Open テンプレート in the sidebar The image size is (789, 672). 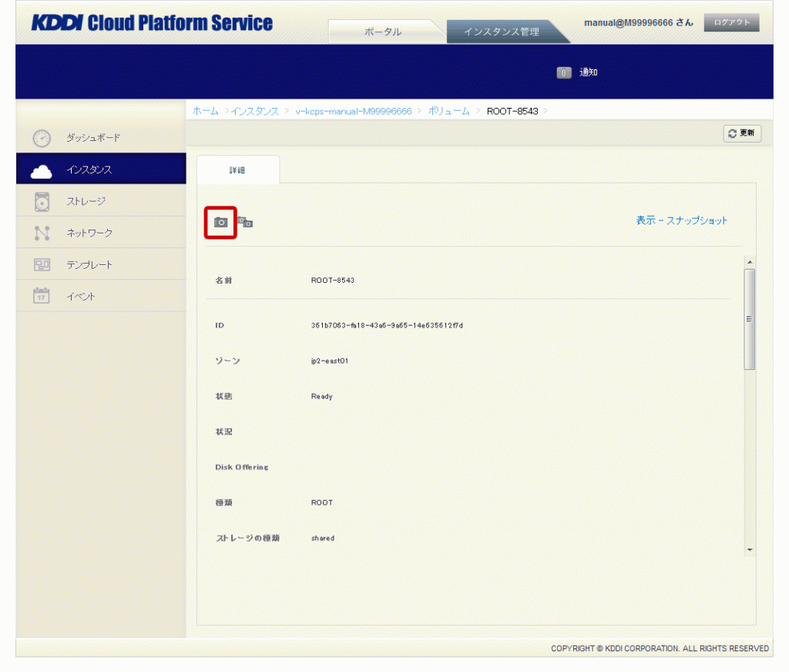89,265
